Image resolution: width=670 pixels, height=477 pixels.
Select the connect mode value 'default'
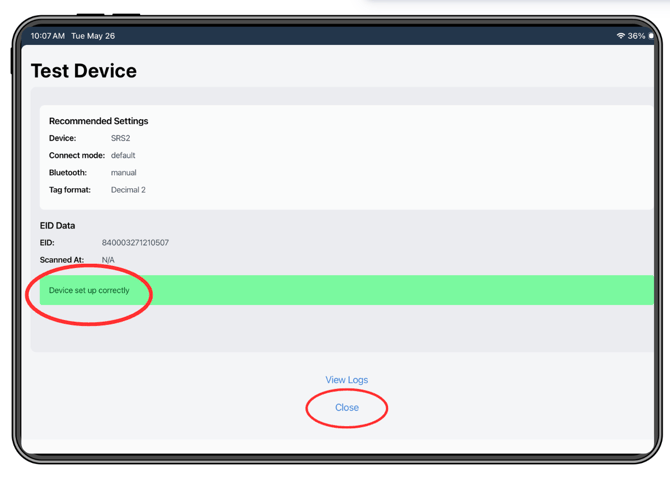[x=123, y=155]
